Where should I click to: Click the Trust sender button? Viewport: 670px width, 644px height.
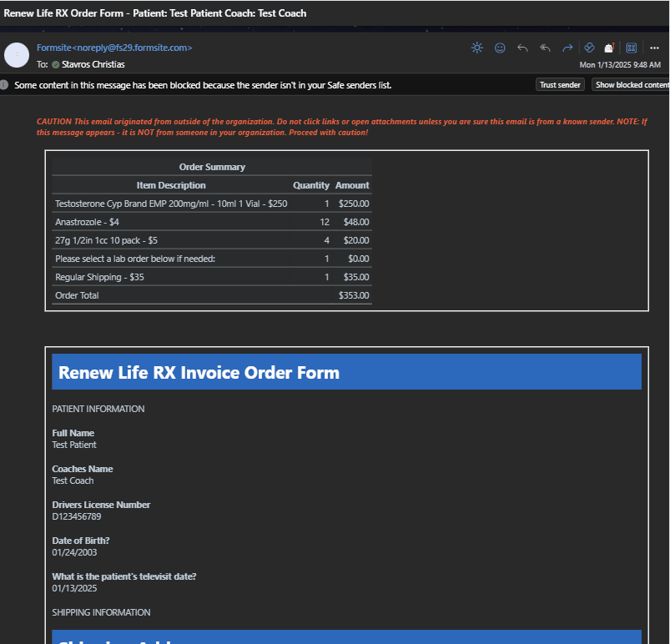(x=560, y=84)
